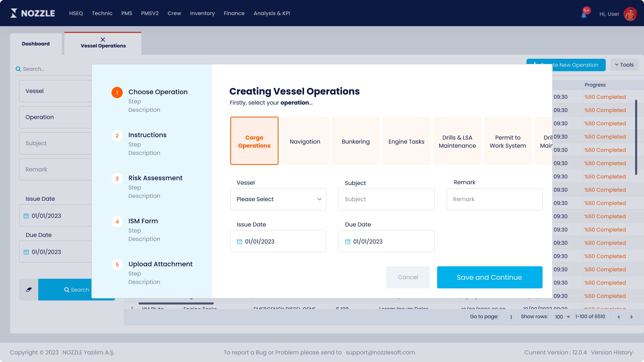Open modal Issue Date calendar icon

[x=239, y=242]
